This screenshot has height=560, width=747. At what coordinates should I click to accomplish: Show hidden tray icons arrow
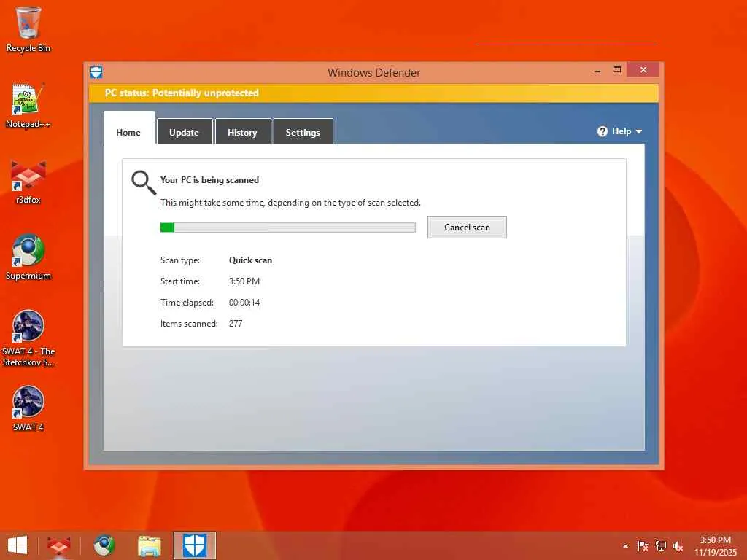pyautogui.click(x=625, y=546)
